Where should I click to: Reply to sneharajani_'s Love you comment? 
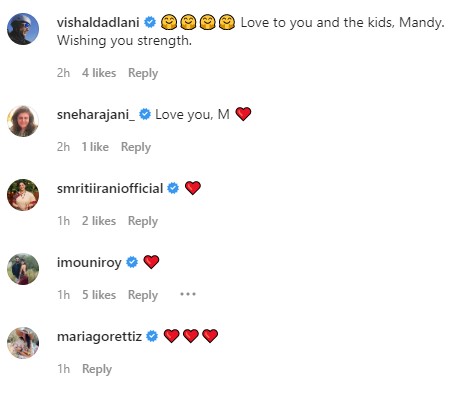[x=136, y=147]
